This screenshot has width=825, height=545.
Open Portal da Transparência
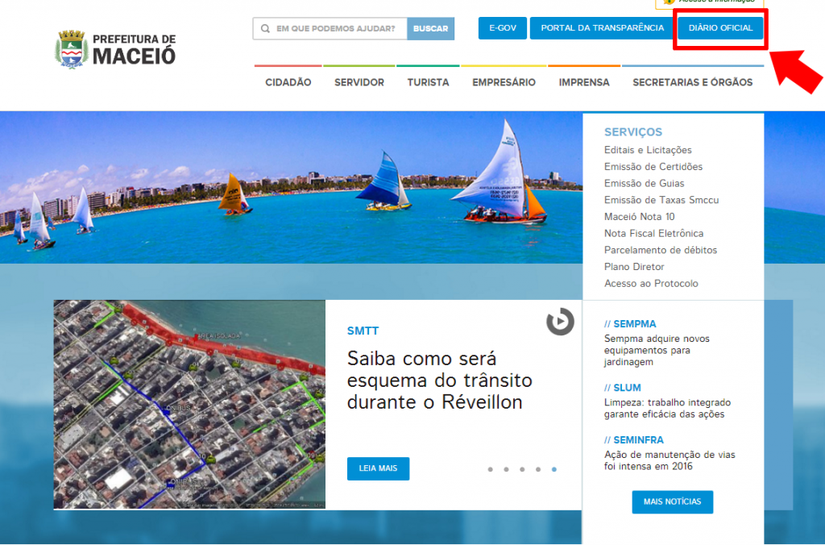click(602, 28)
